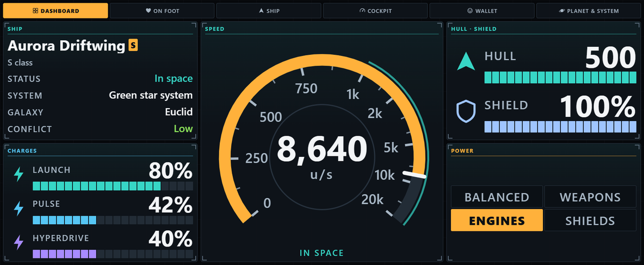The width and height of the screenshot is (644, 265).
Task: Click the Pulse 42% value
Action: pos(170,205)
